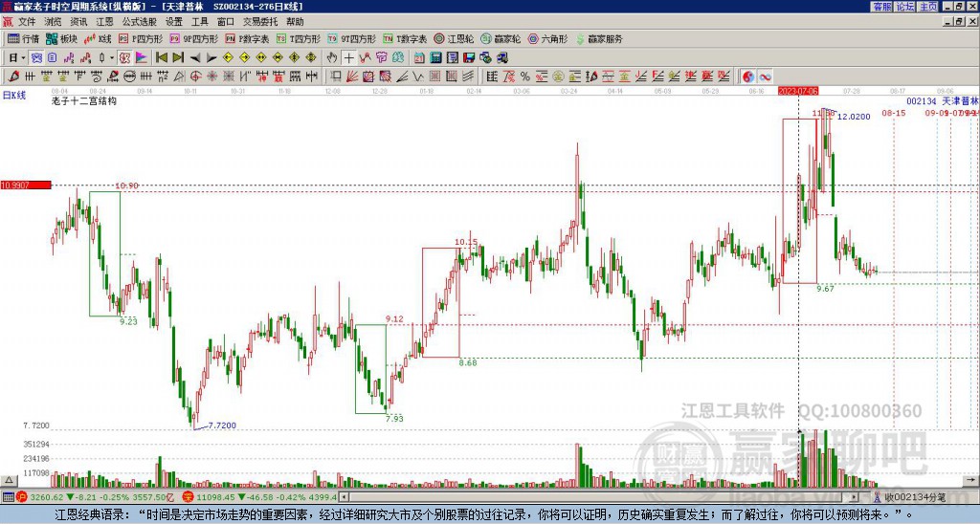Open the 江恩 menu
Image resolution: width=980 pixels, height=524 pixels.
[104, 22]
